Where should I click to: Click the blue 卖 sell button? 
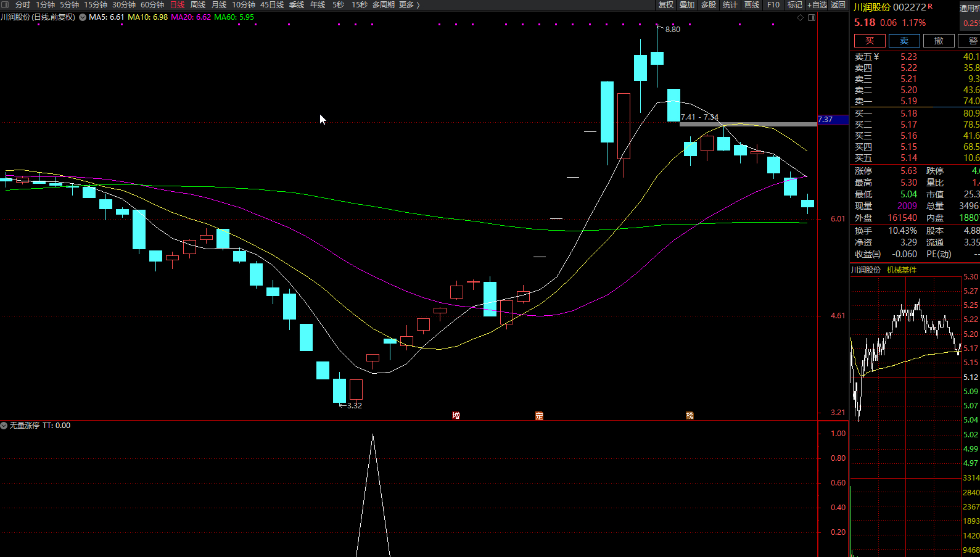click(904, 41)
